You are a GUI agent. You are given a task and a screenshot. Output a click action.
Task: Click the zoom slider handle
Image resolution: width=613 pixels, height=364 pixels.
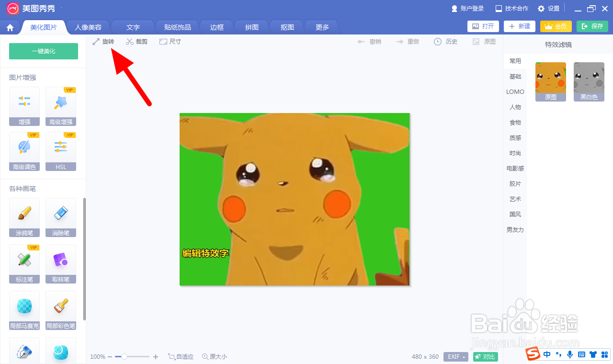coord(124,357)
